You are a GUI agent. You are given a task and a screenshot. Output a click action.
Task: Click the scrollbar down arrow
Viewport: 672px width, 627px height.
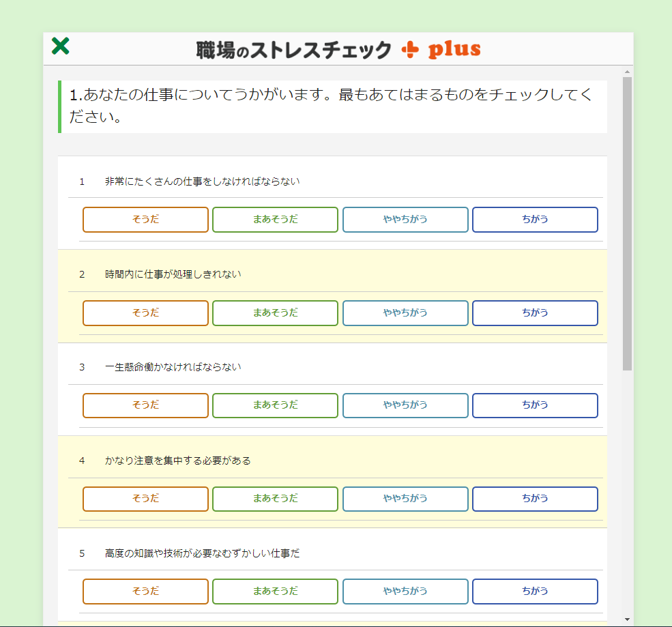pos(627,619)
